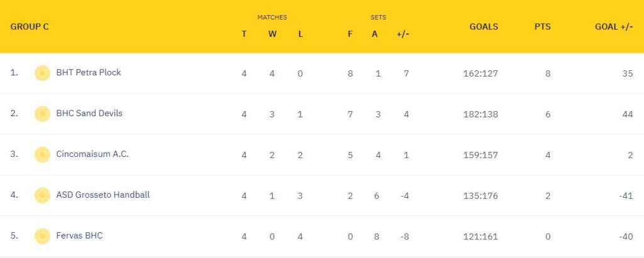Open the BHT Petra Plock team link

pyautogui.click(x=89, y=73)
